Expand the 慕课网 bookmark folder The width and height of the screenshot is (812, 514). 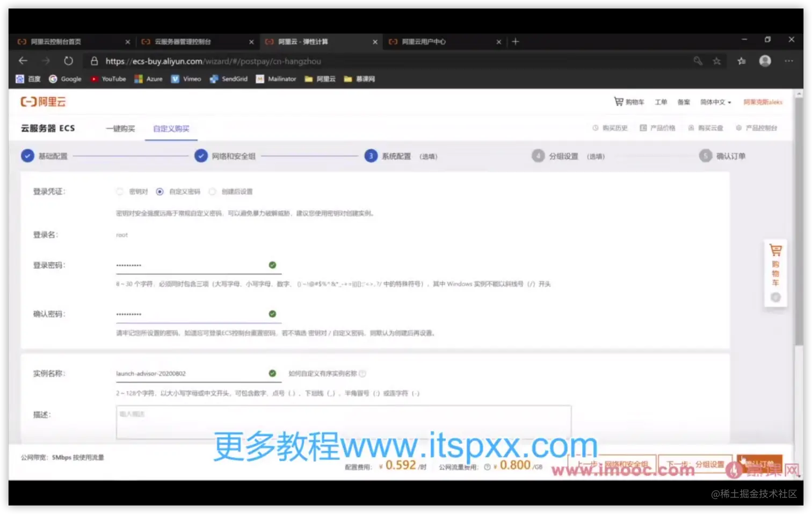[x=359, y=79]
